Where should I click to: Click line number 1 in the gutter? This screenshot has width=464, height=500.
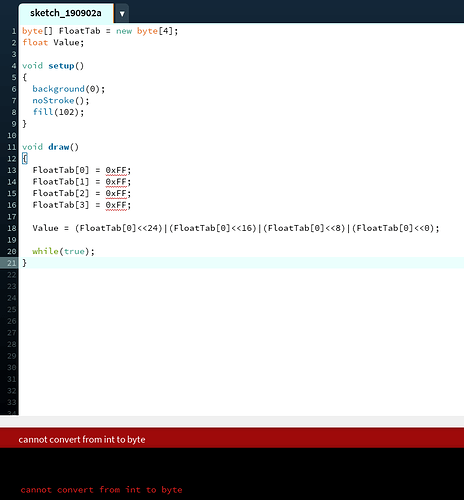click(14, 31)
